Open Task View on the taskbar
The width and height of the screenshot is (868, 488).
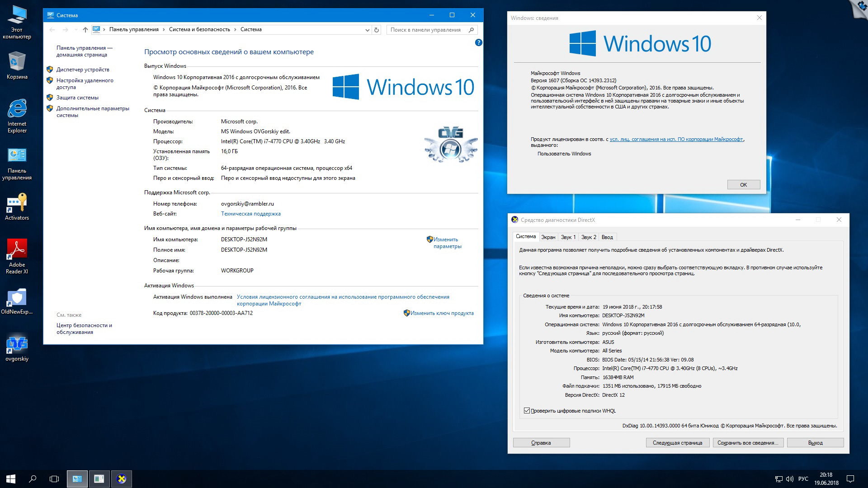(54, 479)
